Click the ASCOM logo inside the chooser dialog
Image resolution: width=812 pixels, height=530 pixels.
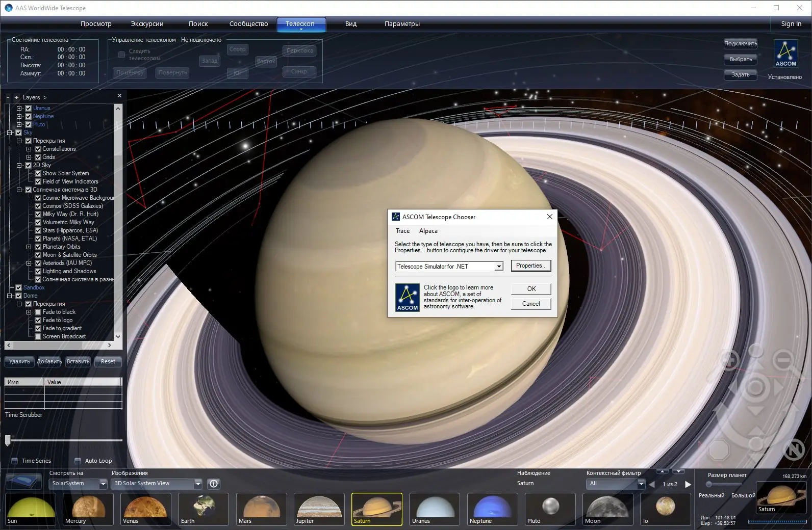tap(407, 298)
